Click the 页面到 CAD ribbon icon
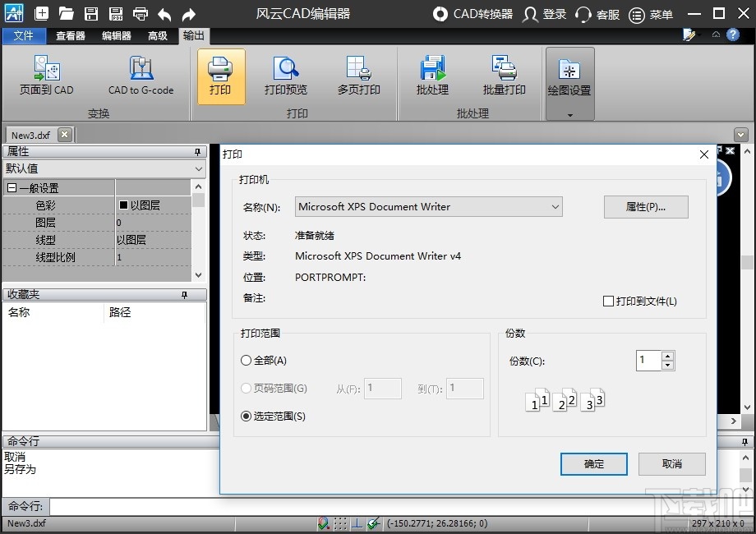756x534 pixels. point(46,76)
